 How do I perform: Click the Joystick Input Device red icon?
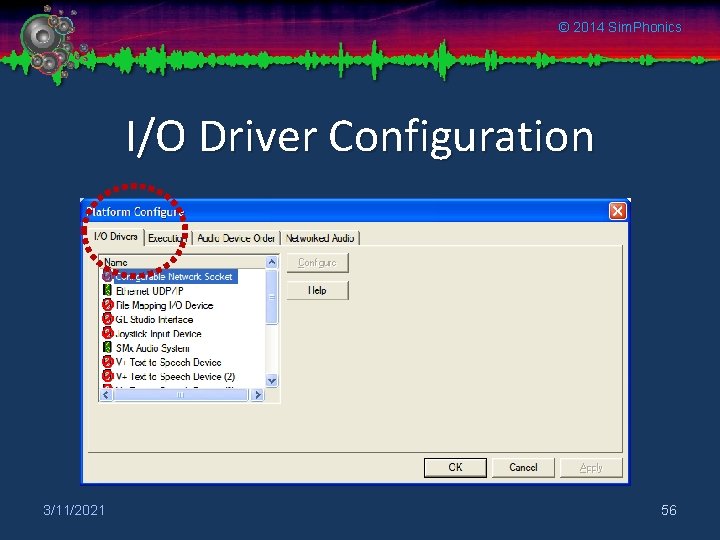pyautogui.click(x=107, y=333)
